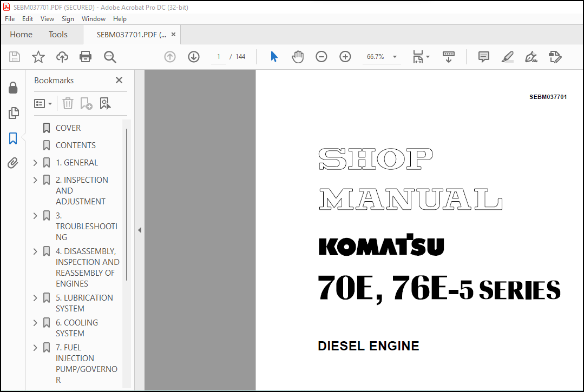Zoom in with plus button
The image size is (584, 392).
point(345,57)
